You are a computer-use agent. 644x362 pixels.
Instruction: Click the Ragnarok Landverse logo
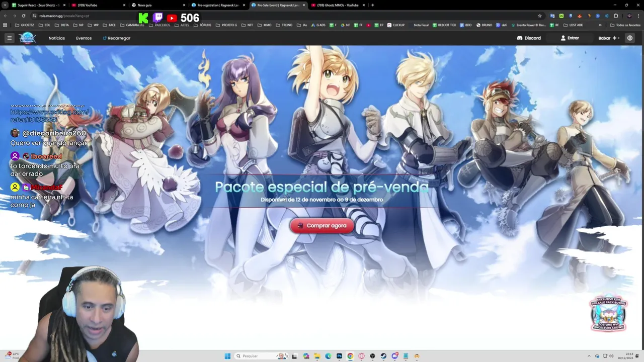click(28, 38)
